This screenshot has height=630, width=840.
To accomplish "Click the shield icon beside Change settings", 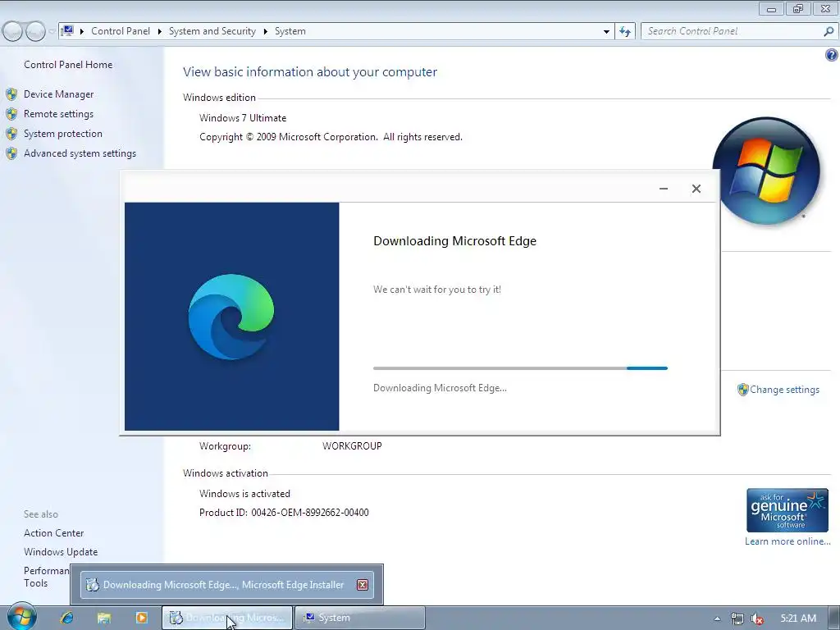I will tap(742, 390).
